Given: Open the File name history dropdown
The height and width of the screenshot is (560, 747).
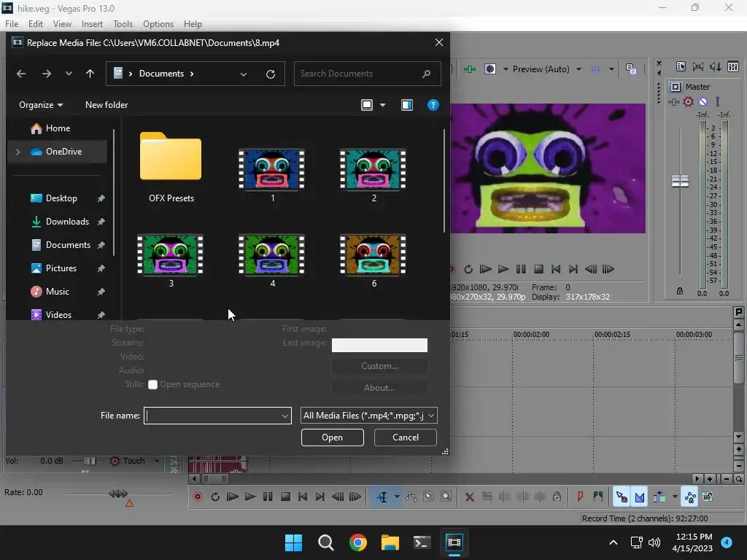Looking at the screenshot, I should (x=285, y=416).
